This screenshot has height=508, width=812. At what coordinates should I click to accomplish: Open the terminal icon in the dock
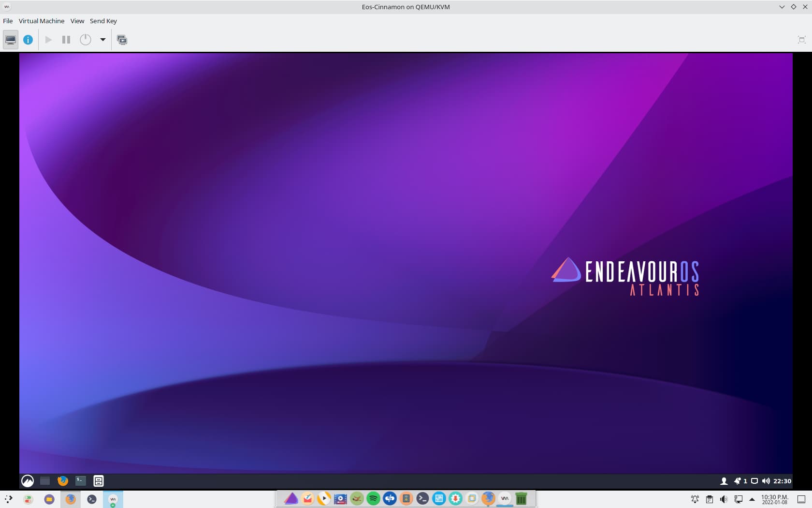[x=423, y=498]
